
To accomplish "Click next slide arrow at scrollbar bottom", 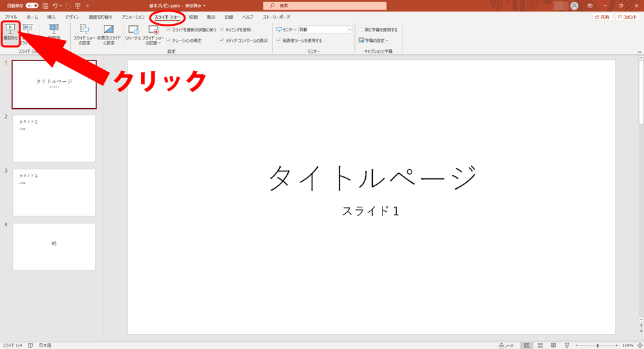I will (x=641, y=331).
